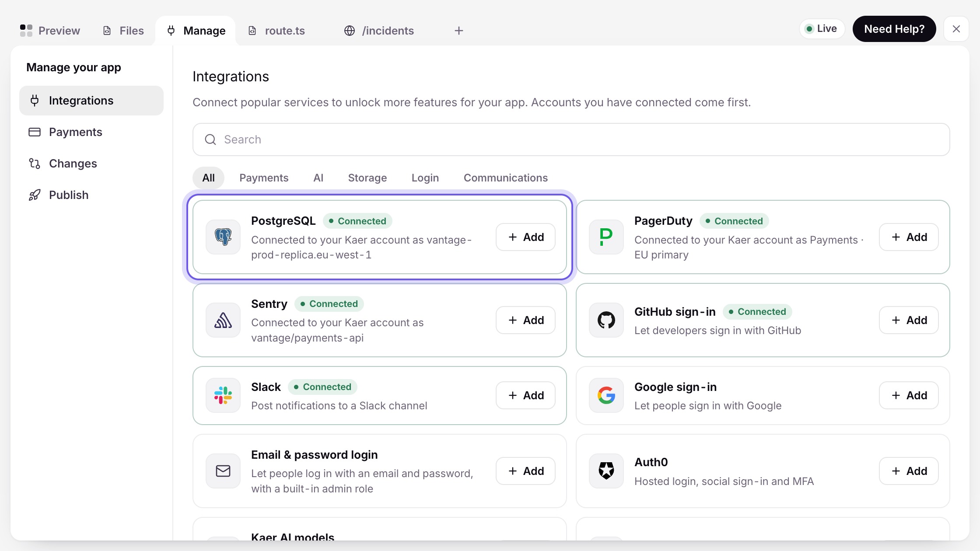Select the All filter
Image resolution: width=980 pixels, height=551 pixels.
[x=209, y=178]
